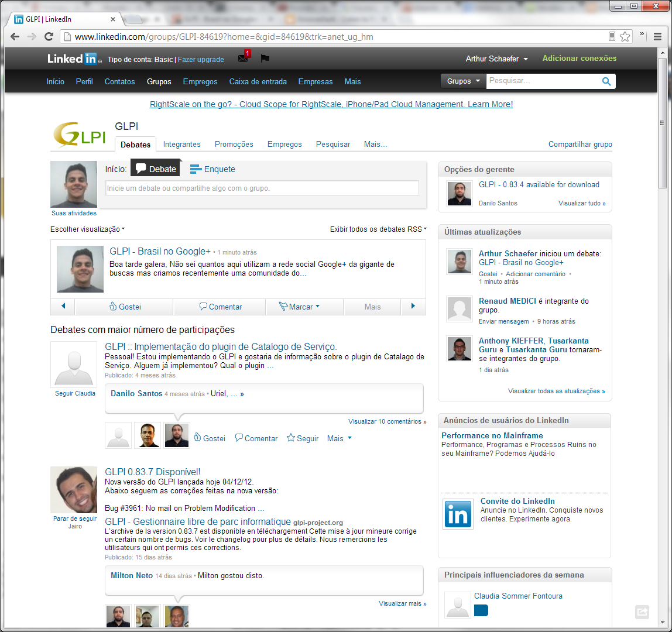The height and width of the screenshot is (632, 672).
Task: Select the Debate speech bubble button
Action: (x=155, y=169)
